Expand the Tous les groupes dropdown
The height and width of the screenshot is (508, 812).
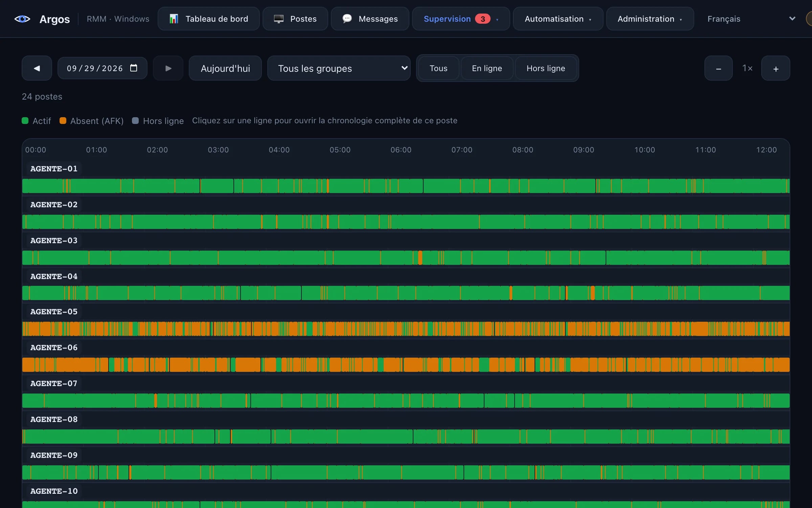(x=339, y=68)
